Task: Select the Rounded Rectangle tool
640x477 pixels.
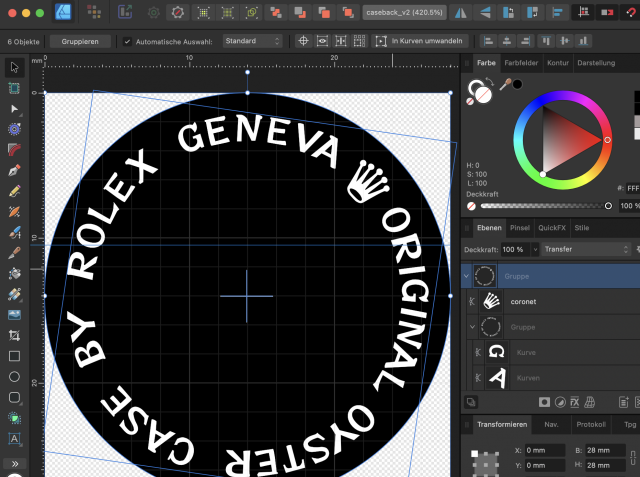Action: pos(14,397)
